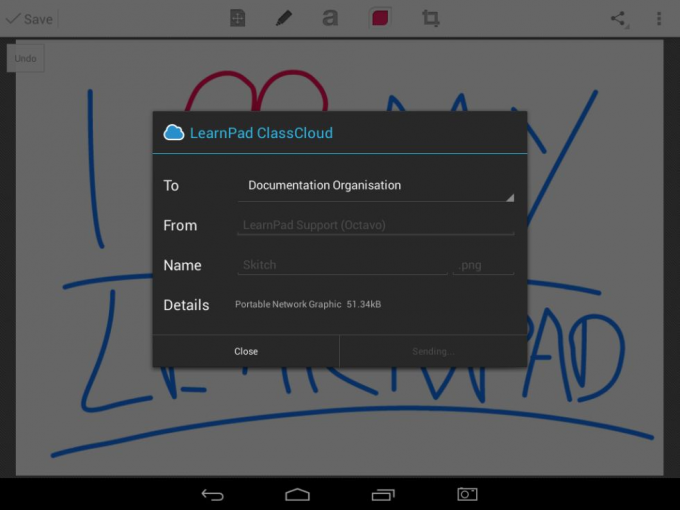Open the To recipient dropdown
The image size is (680, 510).
pyautogui.click(x=376, y=186)
